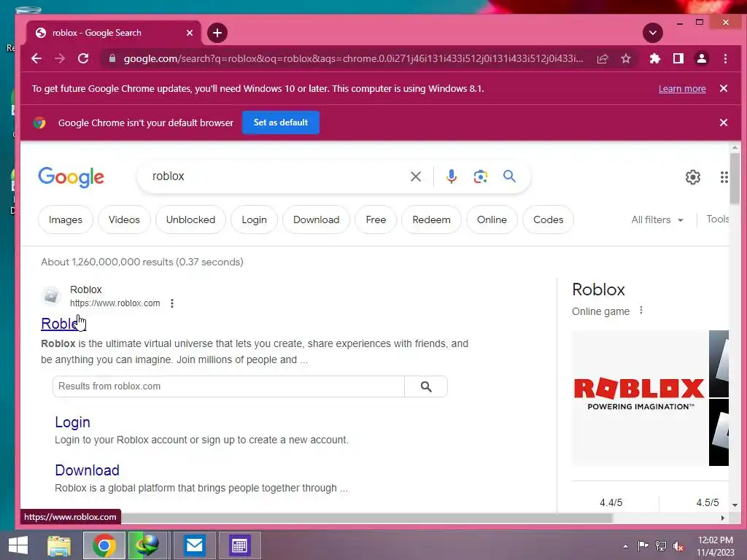This screenshot has width=747, height=560.
Task: Dismiss the default browser banner
Action: pyautogui.click(x=723, y=122)
